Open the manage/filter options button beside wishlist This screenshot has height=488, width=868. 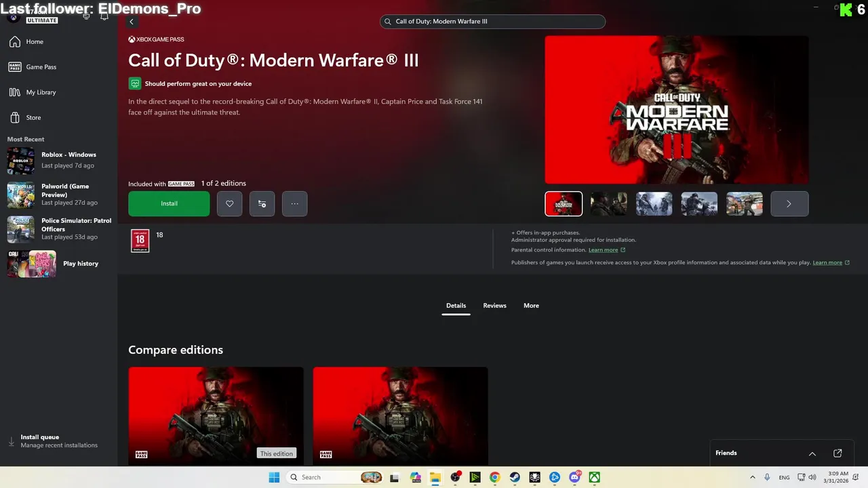[262, 203]
